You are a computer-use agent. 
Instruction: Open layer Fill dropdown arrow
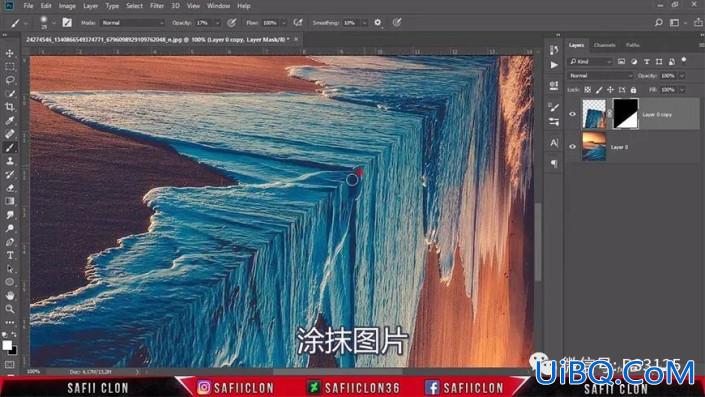coord(682,90)
